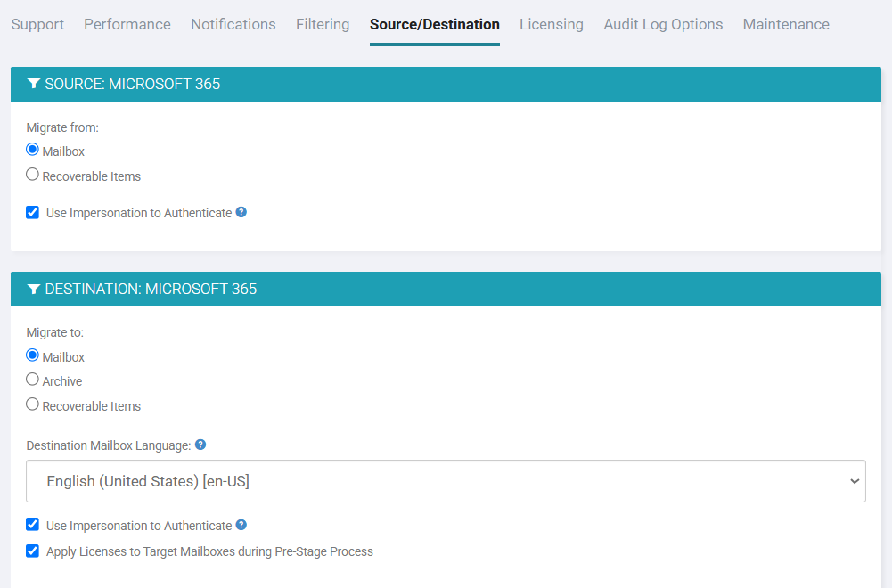
Task: Select Recoverable Items under Migrate from
Action: 32,175
